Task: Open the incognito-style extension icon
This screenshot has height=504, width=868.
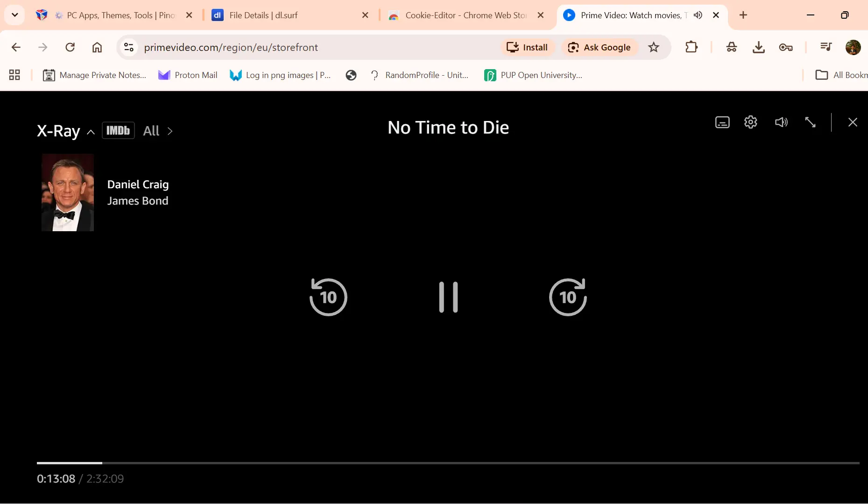Action: 732,47
